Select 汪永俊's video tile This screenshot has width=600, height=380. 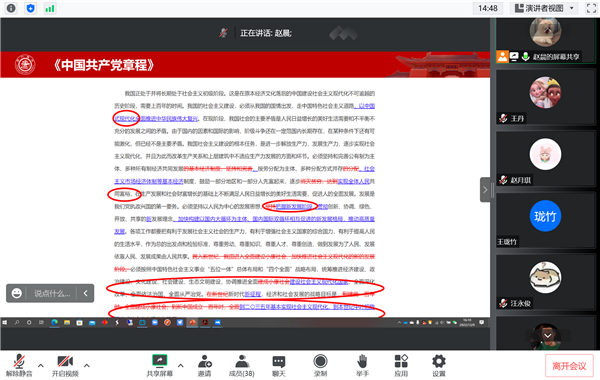pyautogui.click(x=545, y=282)
